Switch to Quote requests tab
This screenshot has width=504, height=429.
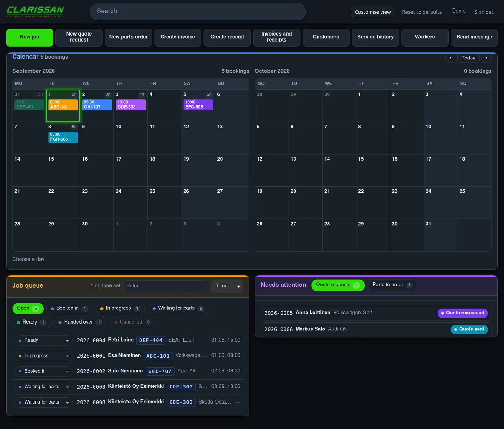pyautogui.click(x=338, y=285)
